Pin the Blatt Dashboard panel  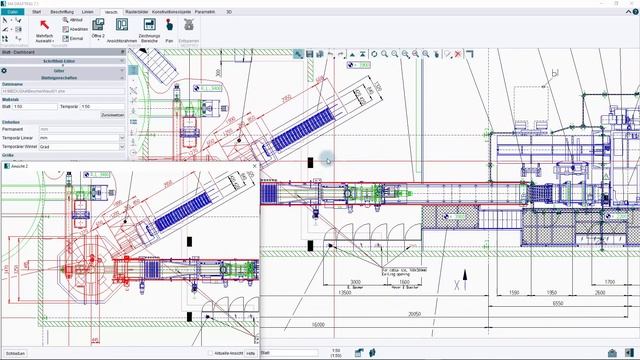[x=122, y=52]
